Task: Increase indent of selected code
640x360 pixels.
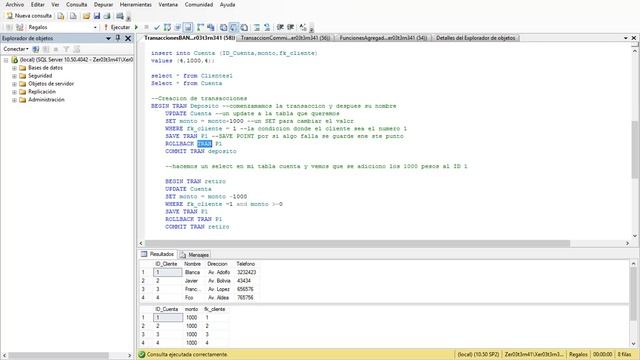Action: [x=291, y=27]
